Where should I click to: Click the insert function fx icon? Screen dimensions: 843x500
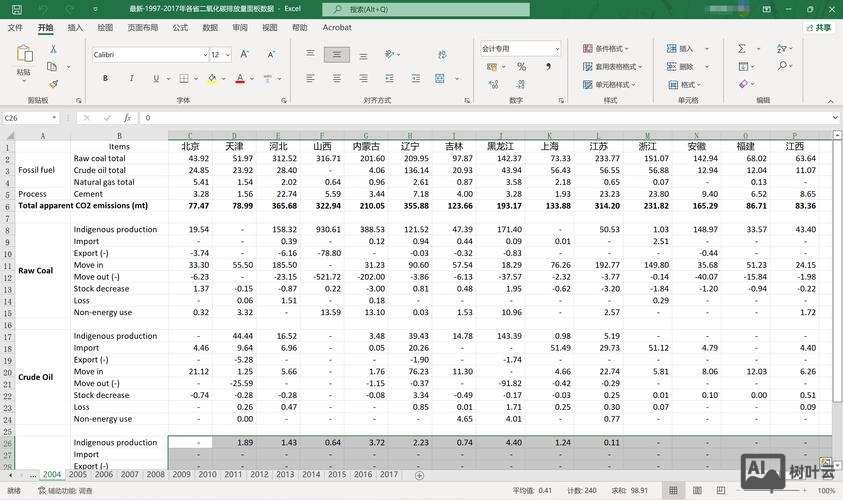coord(127,117)
